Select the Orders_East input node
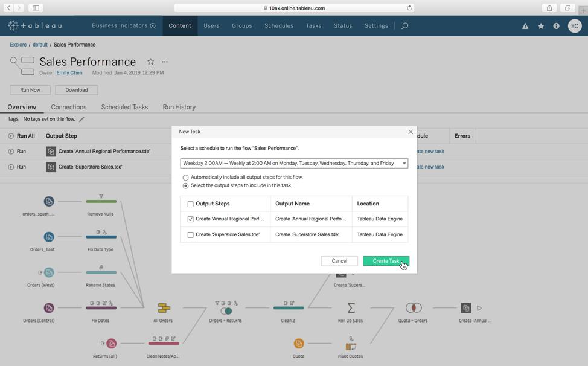Image resolution: width=588 pixels, height=366 pixels. (49, 237)
